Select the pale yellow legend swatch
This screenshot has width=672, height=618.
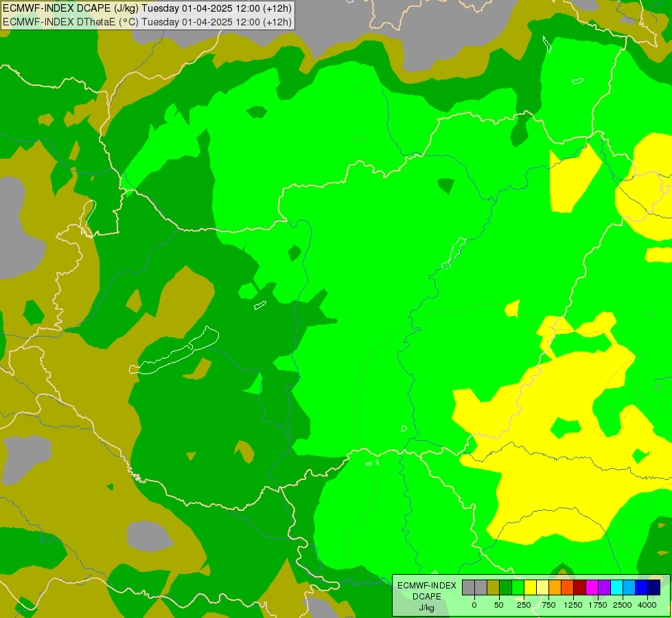(542, 587)
